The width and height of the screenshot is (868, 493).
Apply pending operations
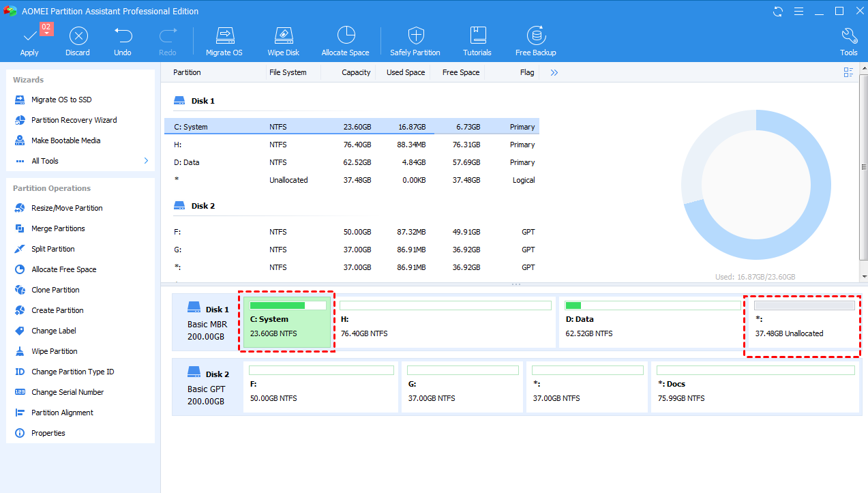point(29,40)
